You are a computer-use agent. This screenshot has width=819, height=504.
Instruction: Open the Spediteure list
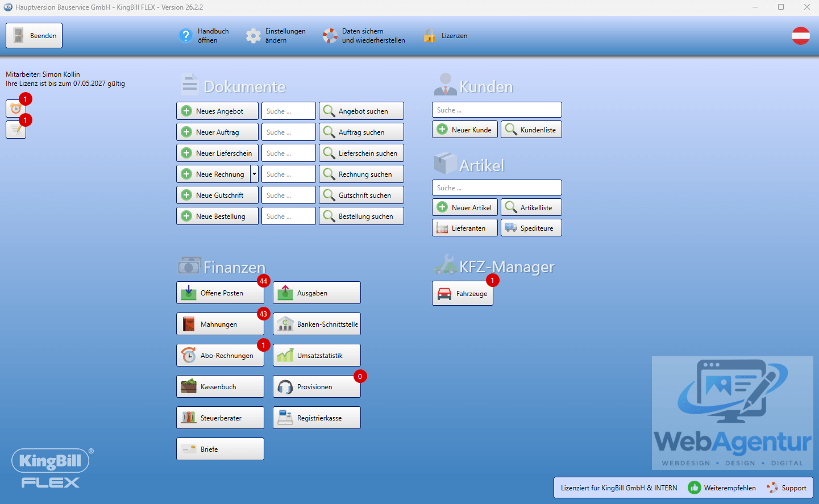pyautogui.click(x=531, y=228)
